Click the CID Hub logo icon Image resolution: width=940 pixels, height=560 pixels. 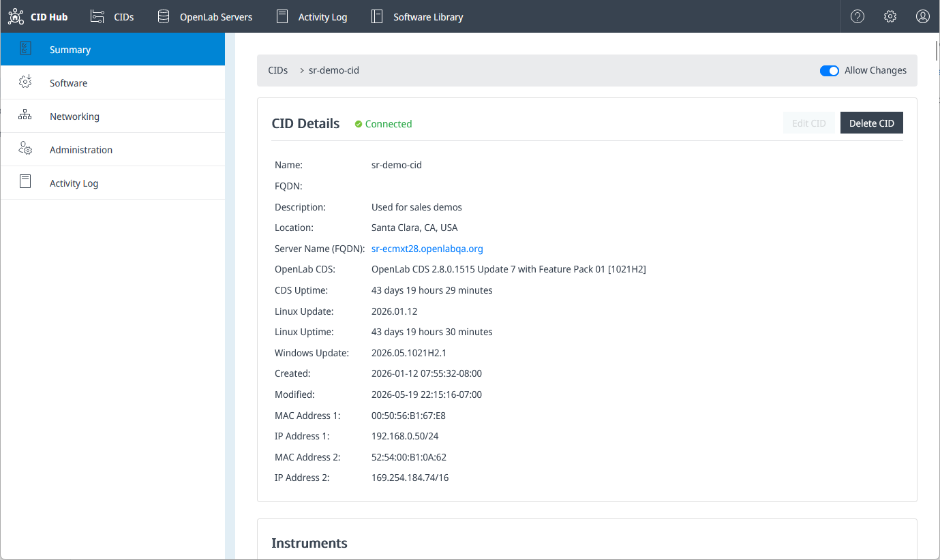[x=16, y=16]
